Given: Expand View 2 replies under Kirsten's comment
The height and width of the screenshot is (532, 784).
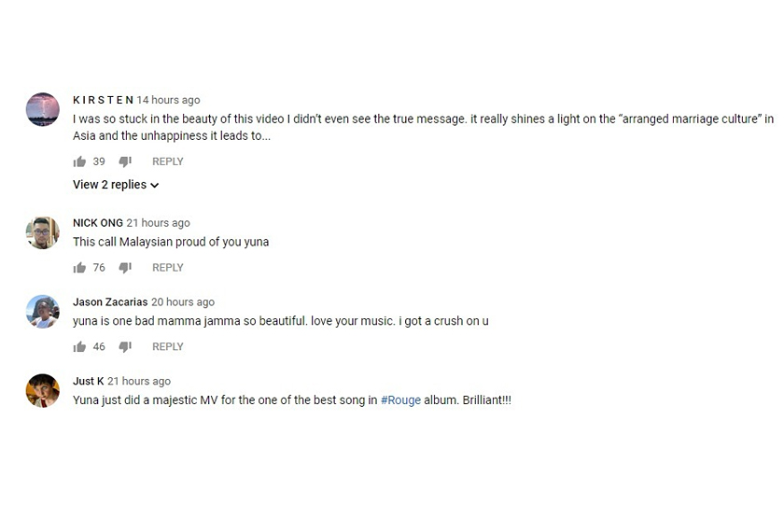Looking at the screenshot, I should pyautogui.click(x=116, y=185).
